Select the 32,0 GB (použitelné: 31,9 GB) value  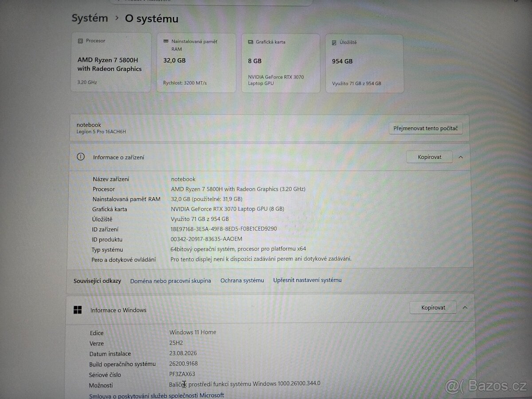coord(207,199)
